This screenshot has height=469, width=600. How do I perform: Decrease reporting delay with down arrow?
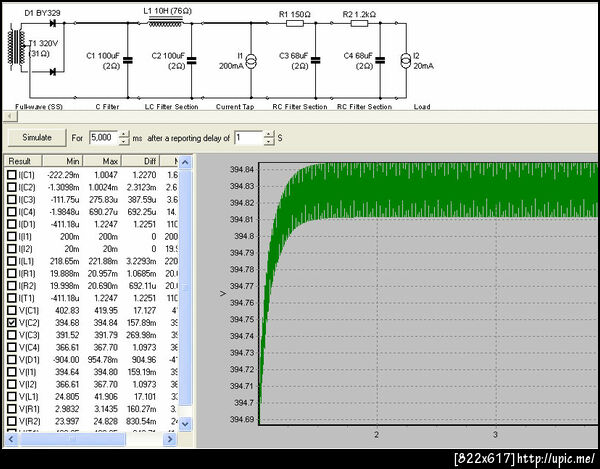click(x=269, y=141)
